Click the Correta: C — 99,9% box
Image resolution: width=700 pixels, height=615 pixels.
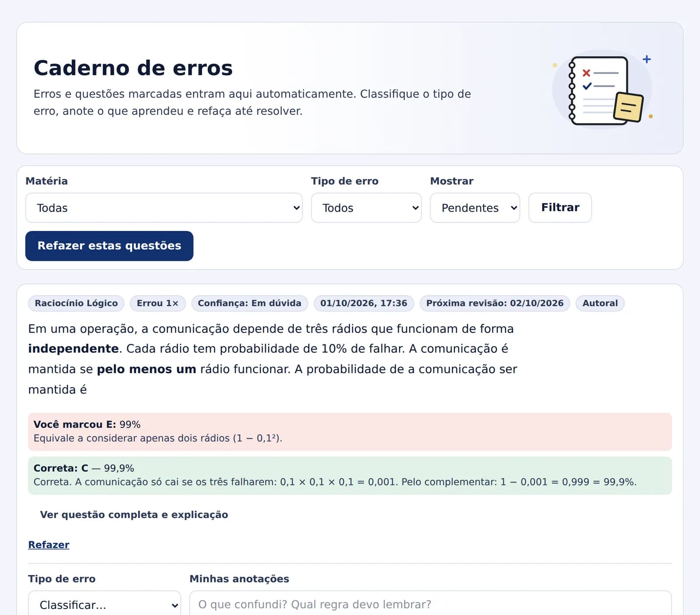pyautogui.click(x=350, y=475)
